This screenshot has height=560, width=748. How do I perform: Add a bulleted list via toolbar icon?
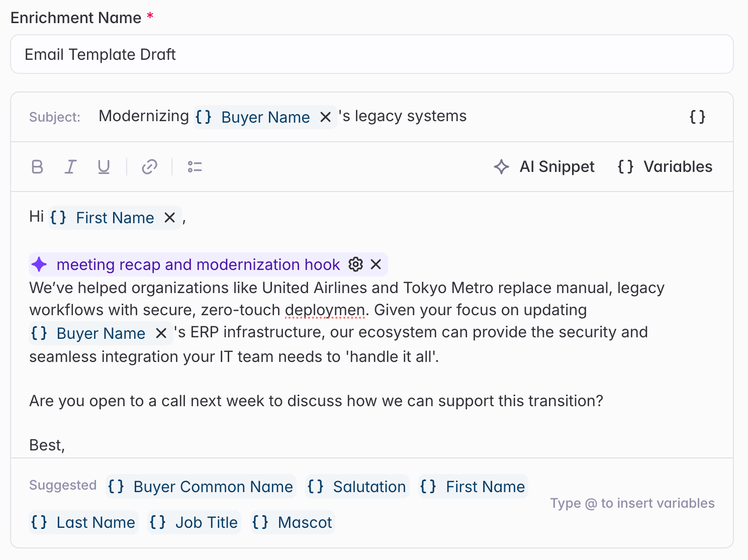coord(195,167)
